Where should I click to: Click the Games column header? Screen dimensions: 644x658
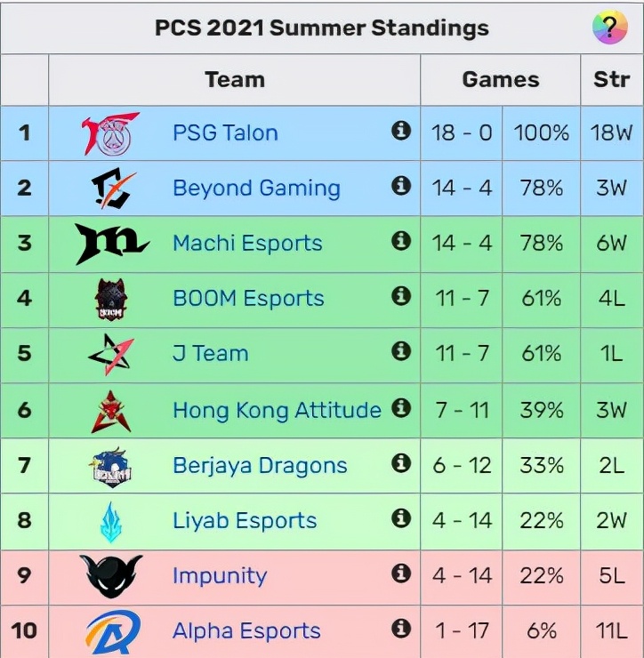(501, 79)
